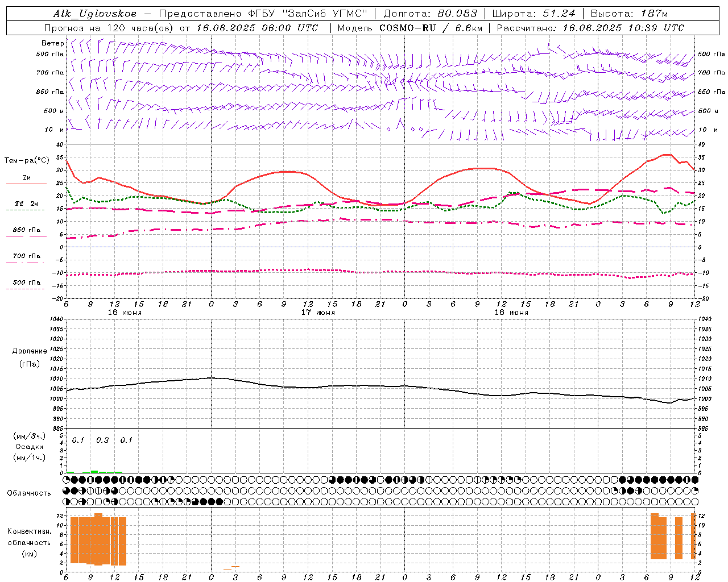Click the 2м temperature legend entry
728x582 pixels.
[27, 180]
